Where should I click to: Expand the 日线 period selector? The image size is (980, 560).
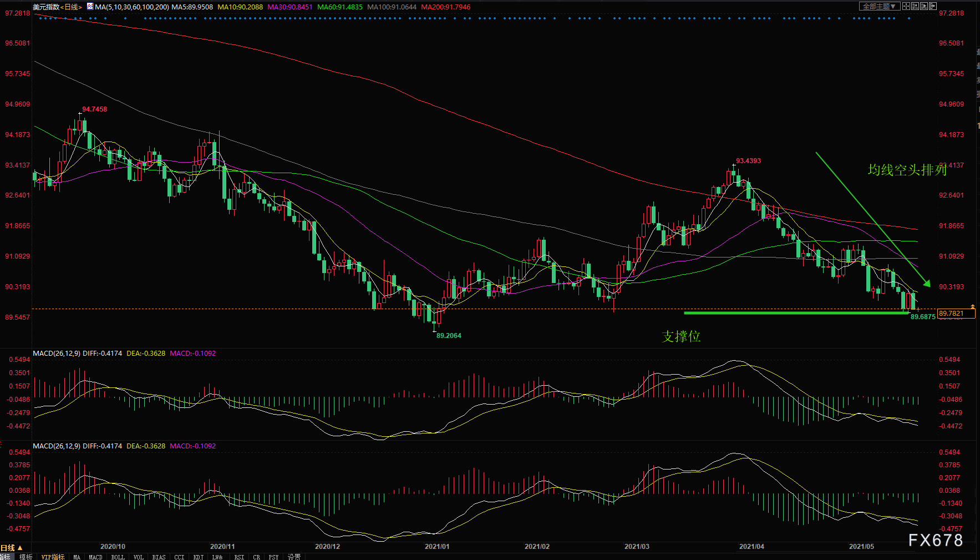tap(12, 548)
